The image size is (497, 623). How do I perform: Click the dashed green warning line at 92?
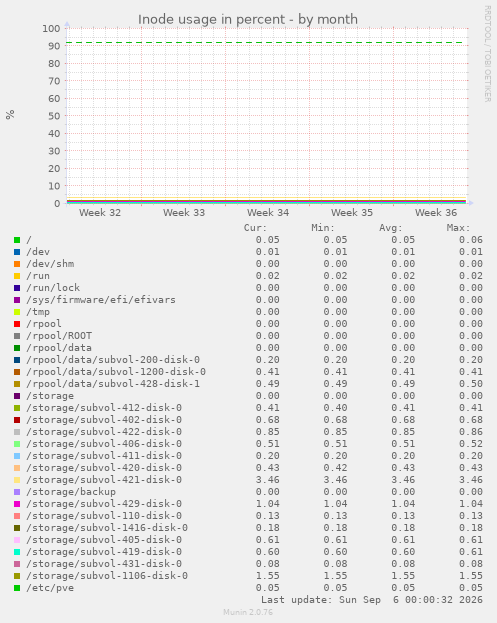click(x=267, y=42)
